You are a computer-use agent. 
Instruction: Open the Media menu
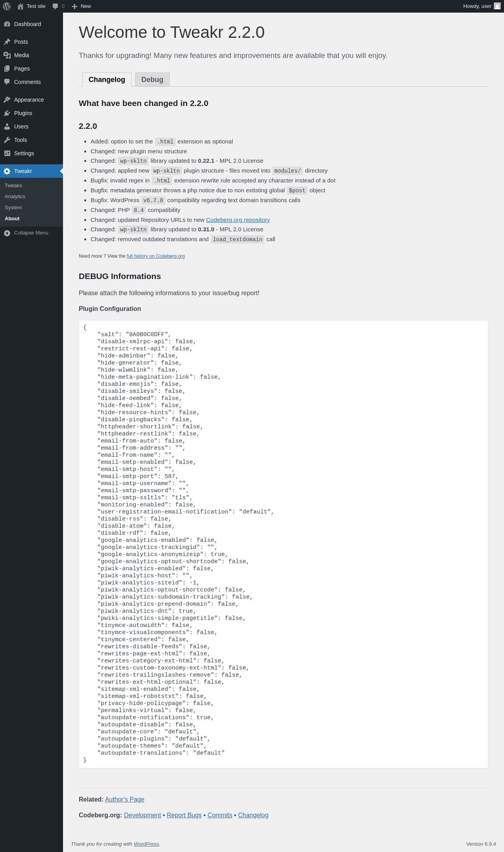tap(22, 55)
